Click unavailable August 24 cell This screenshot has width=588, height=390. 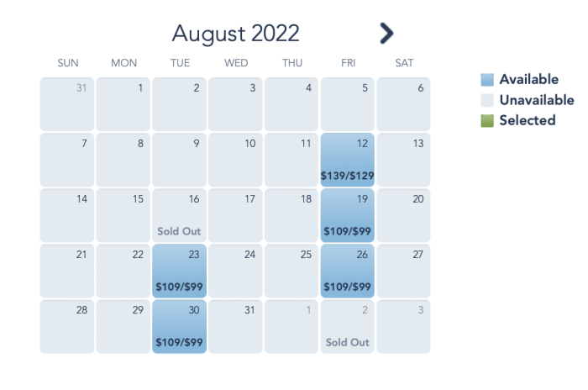tap(235, 271)
